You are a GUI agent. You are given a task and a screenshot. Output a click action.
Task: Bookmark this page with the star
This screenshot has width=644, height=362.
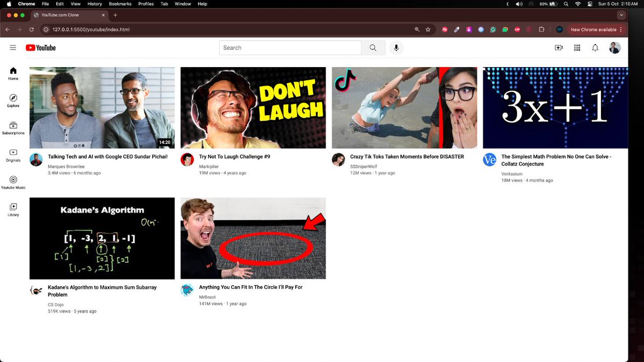click(428, 30)
